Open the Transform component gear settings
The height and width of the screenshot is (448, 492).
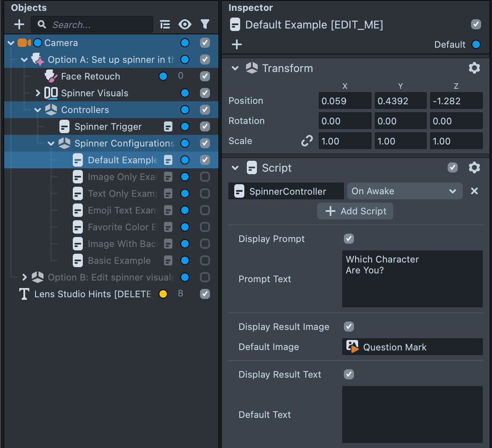[x=474, y=68]
